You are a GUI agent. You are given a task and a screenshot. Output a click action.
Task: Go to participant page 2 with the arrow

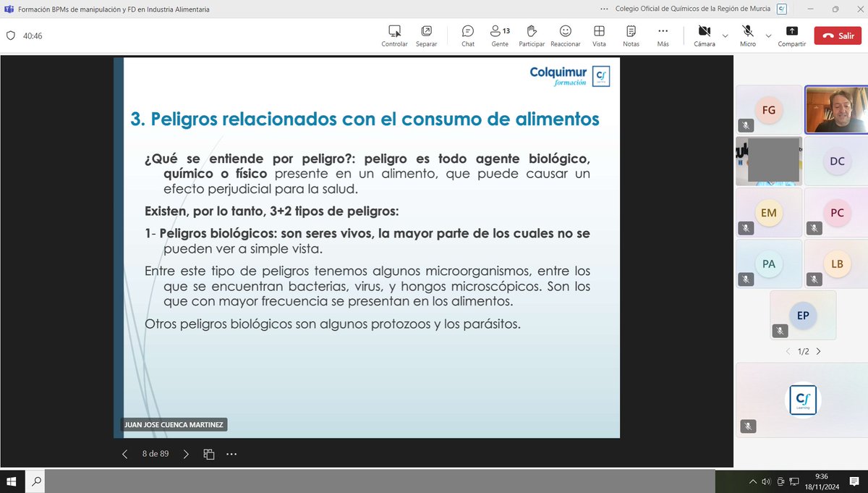tap(818, 351)
